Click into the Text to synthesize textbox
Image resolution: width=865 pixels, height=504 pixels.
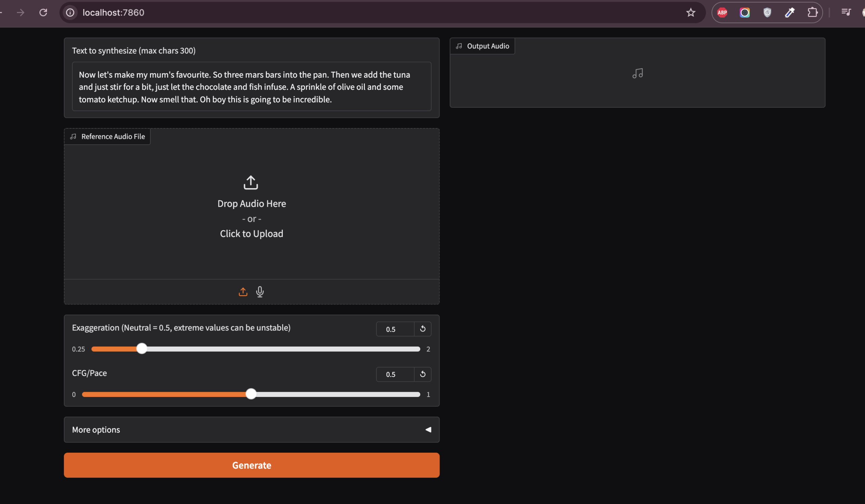251,87
